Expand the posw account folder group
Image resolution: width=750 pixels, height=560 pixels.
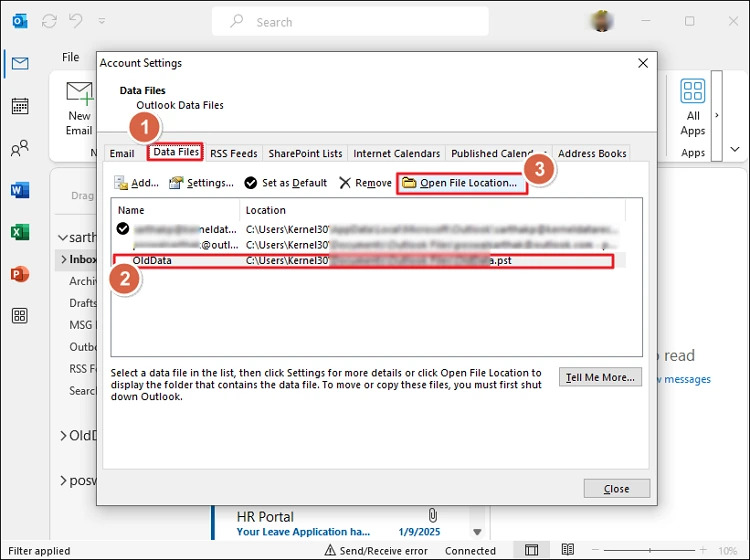click(63, 481)
